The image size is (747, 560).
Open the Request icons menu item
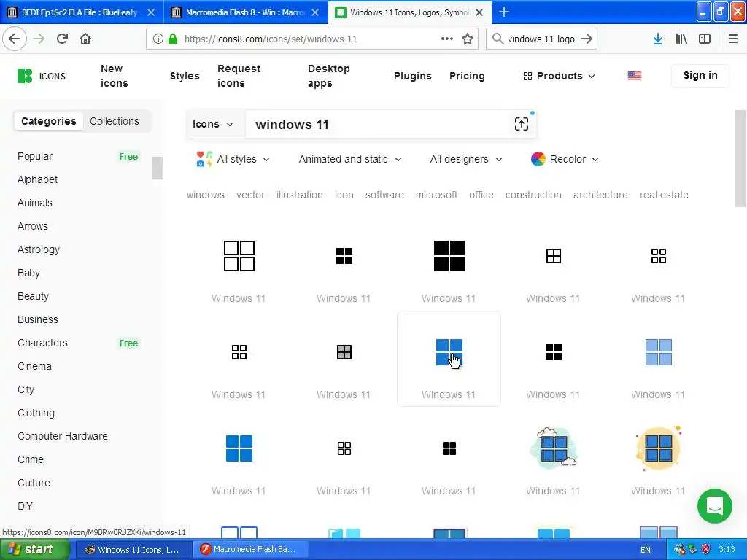[x=239, y=76]
